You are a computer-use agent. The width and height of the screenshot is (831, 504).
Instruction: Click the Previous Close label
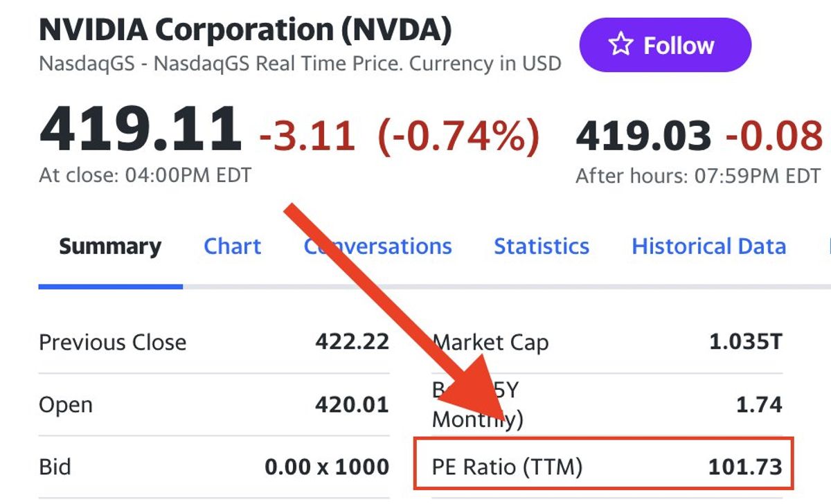coord(112,342)
